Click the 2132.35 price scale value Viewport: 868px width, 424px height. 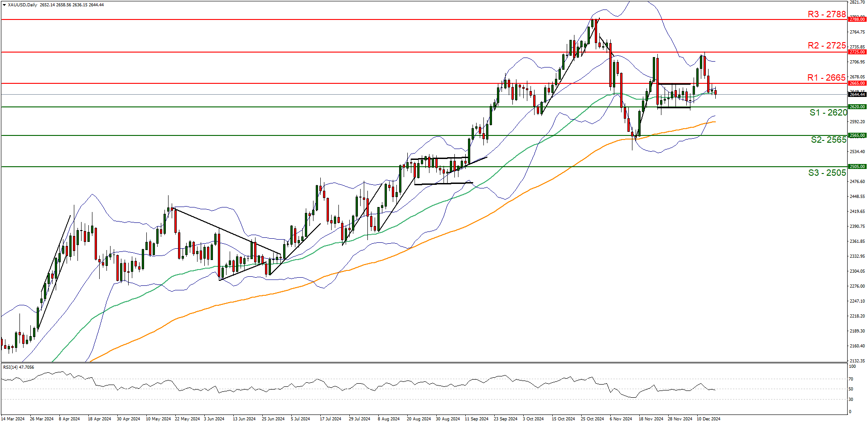857,361
